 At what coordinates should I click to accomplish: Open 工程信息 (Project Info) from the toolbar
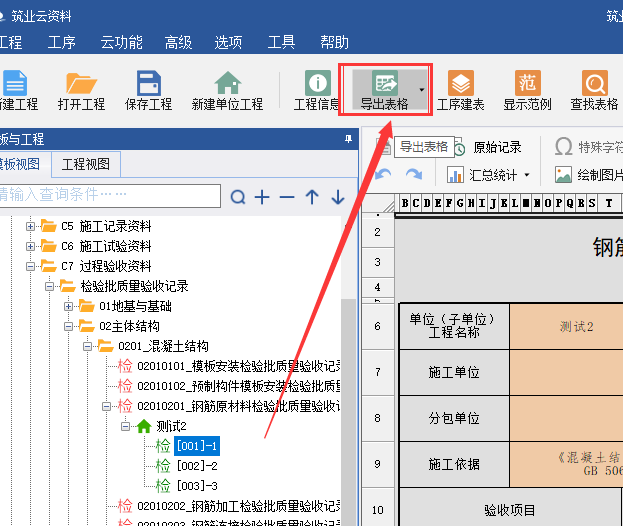click(x=317, y=91)
